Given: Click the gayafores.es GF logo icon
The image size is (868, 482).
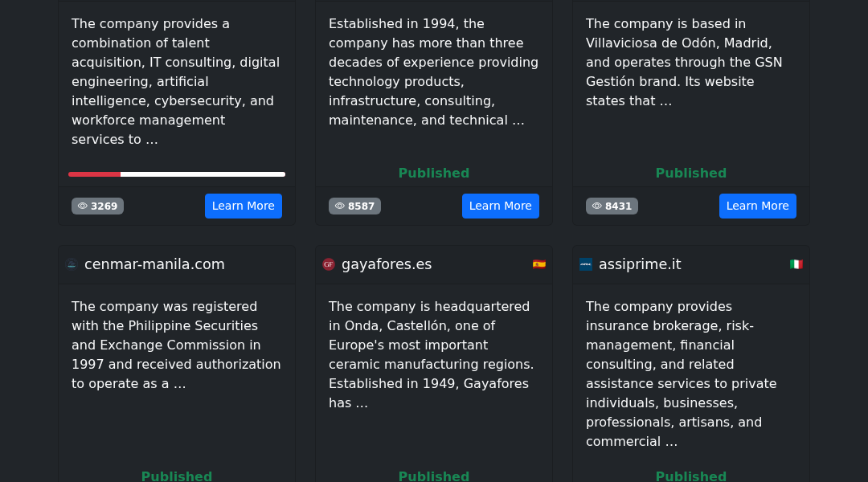Looking at the screenshot, I should coord(329,264).
